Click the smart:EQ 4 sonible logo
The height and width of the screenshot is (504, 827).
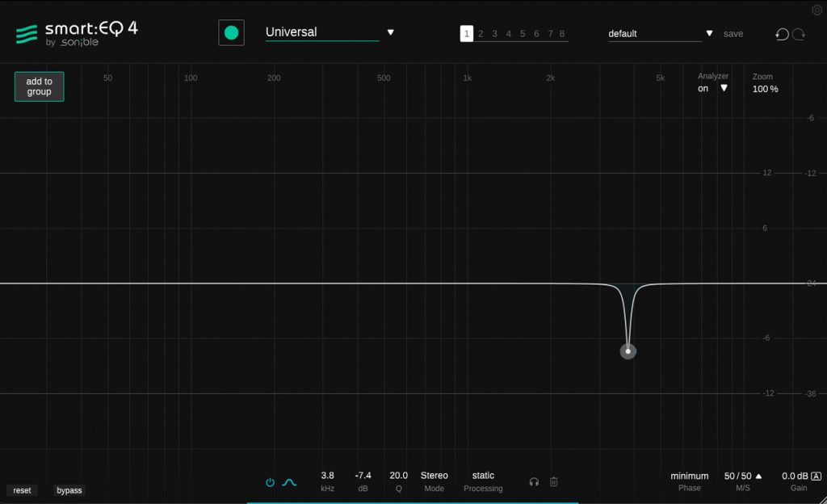[x=77, y=31]
